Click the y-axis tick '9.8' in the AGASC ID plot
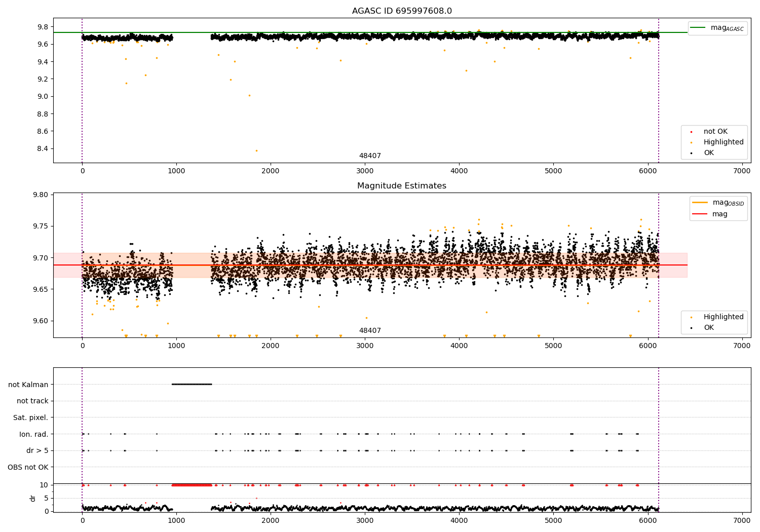The width and height of the screenshot is (760, 532). [43, 27]
